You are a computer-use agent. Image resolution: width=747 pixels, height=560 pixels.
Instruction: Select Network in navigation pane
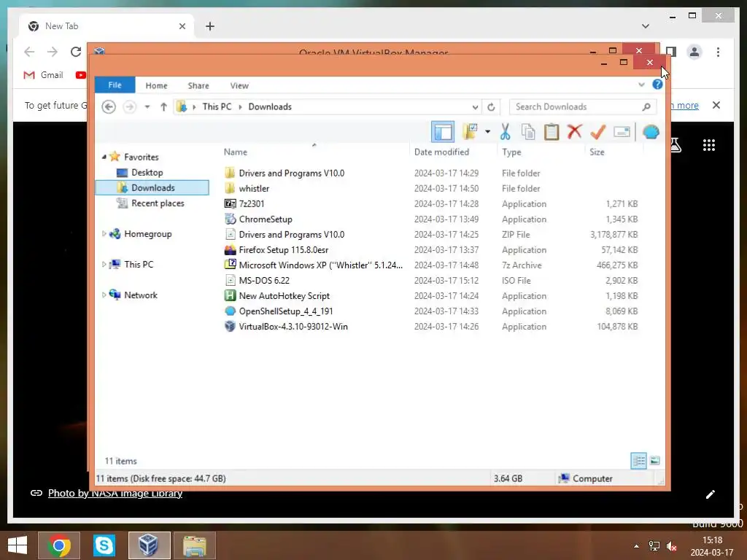[141, 295]
